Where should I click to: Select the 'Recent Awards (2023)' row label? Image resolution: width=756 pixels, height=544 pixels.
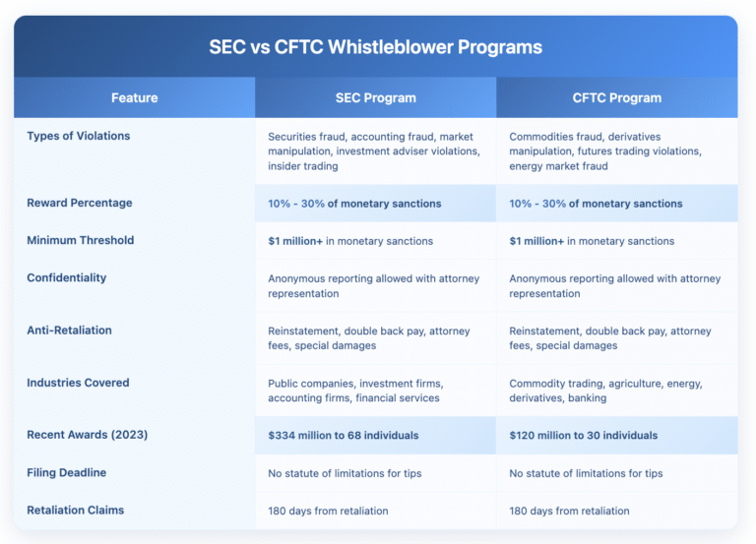[87, 435]
